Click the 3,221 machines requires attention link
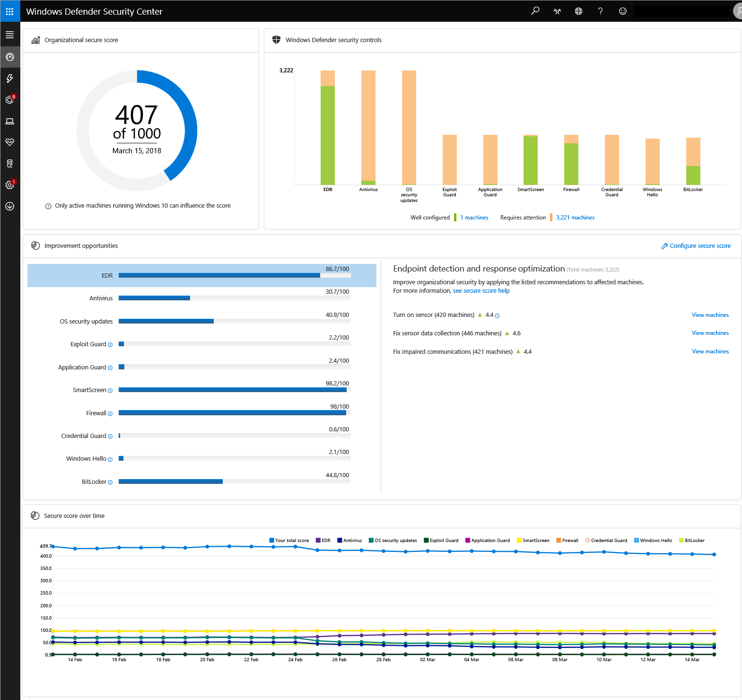 [575, 218]
